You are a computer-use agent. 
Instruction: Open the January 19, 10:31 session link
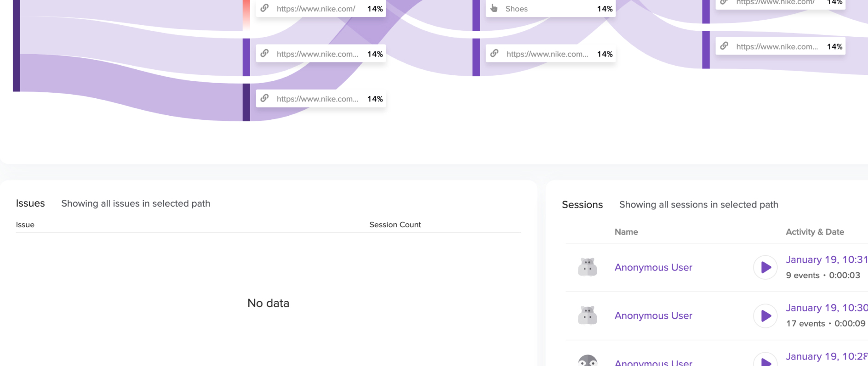pyautogui.click(x=827, y=259)
